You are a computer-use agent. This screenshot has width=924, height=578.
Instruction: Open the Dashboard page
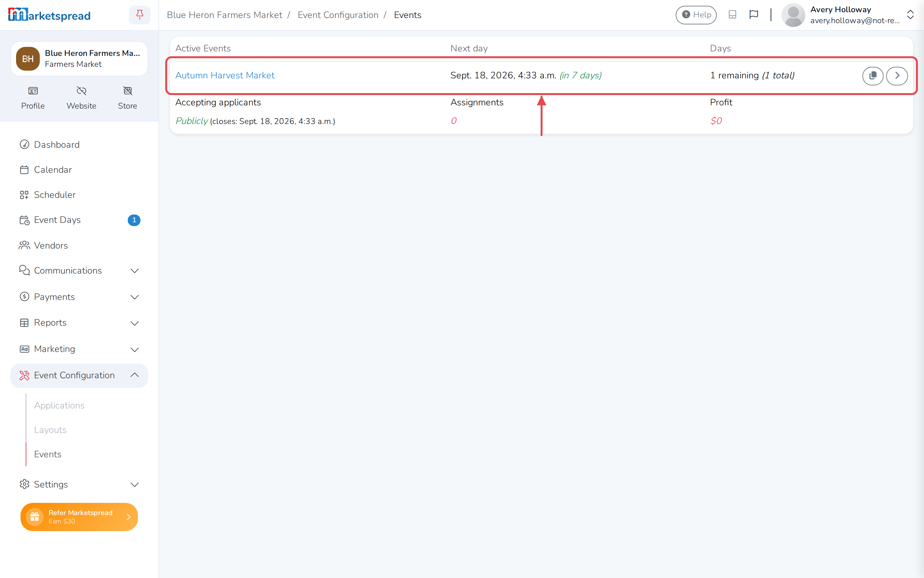tap(79, 144)
